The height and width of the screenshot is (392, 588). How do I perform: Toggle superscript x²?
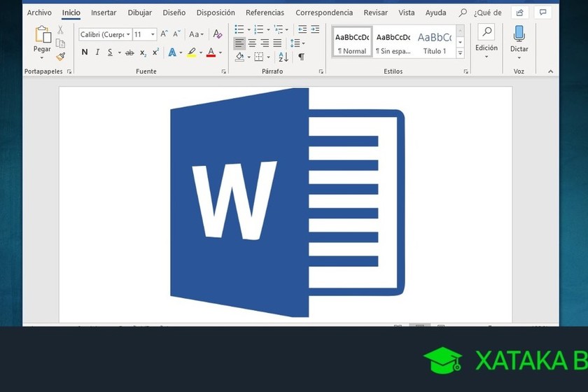[155, 52]
